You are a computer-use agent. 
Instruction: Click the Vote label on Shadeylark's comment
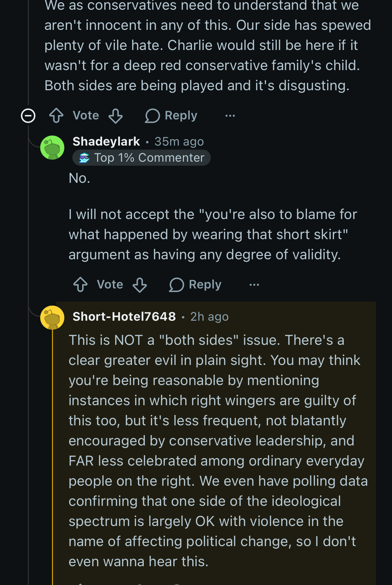click(110, 285)
